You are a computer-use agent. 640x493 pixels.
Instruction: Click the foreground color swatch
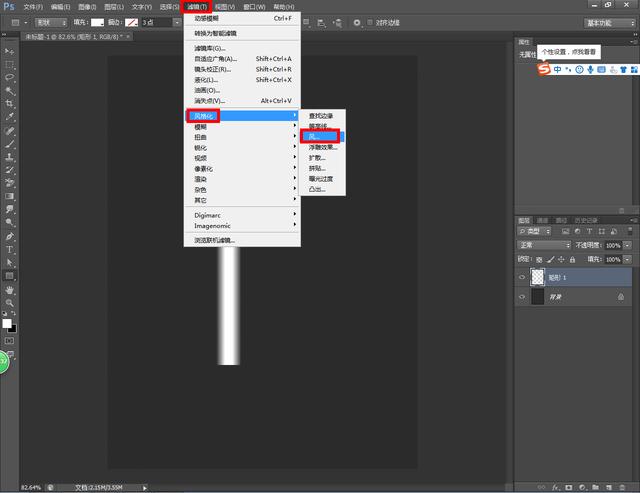pos(7,323)
